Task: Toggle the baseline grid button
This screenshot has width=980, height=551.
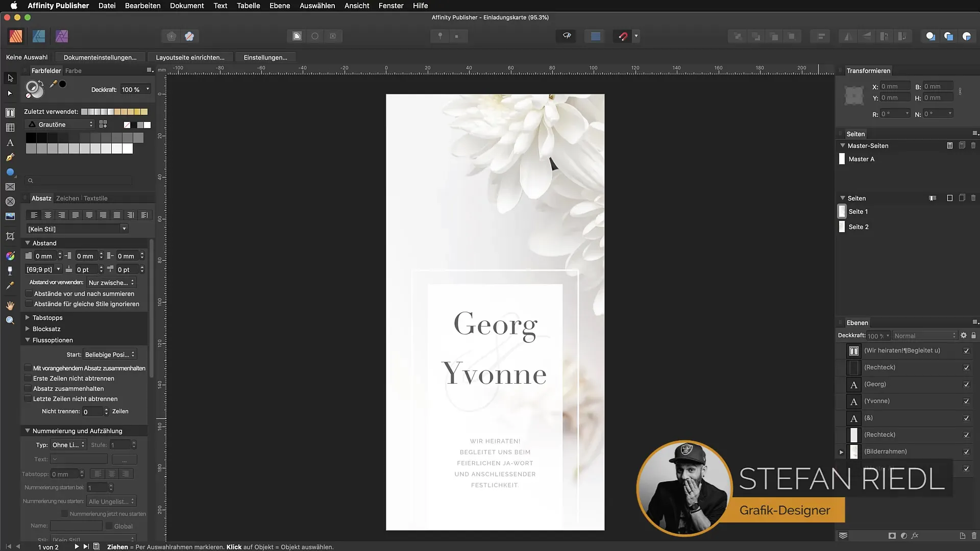Action: click(595, 36)
